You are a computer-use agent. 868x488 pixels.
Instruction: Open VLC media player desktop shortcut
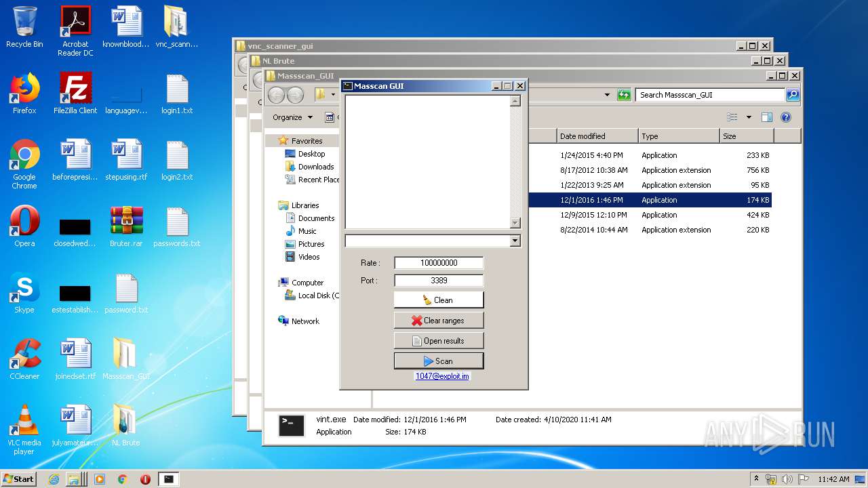point(24,430)
